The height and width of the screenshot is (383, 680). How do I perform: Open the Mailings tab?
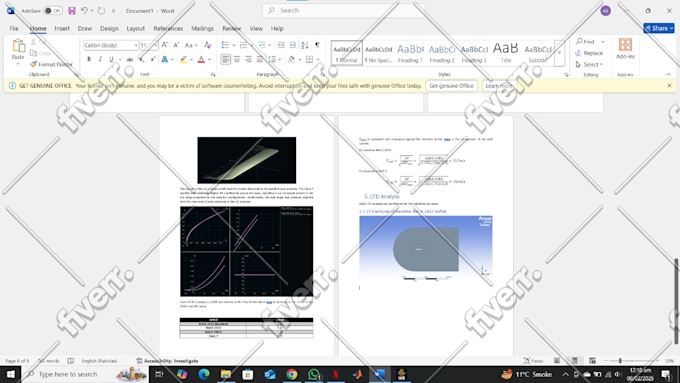[202, 28]
